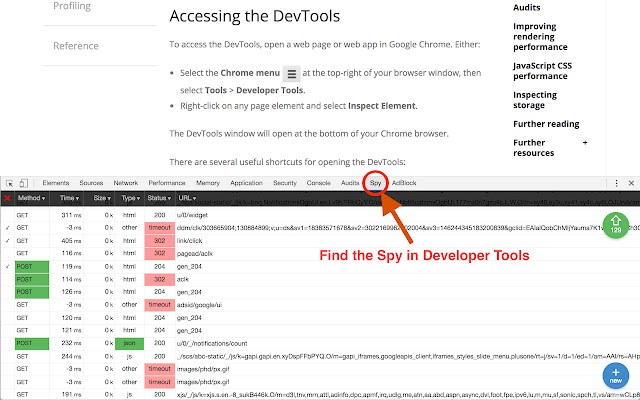
Task: Click the Chrome menu hamburger icon
Action: pyautogui.click(x=291, y=74)
